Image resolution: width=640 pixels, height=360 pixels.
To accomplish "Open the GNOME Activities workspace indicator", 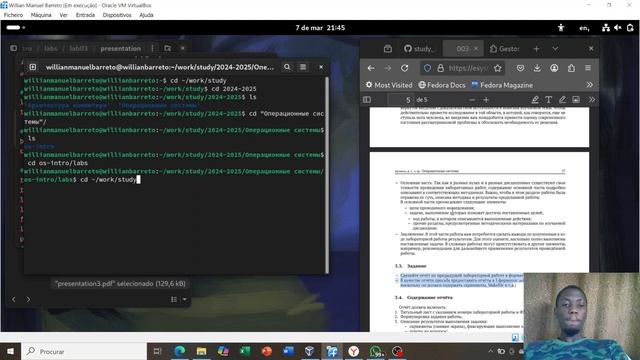I will (15, 27).
